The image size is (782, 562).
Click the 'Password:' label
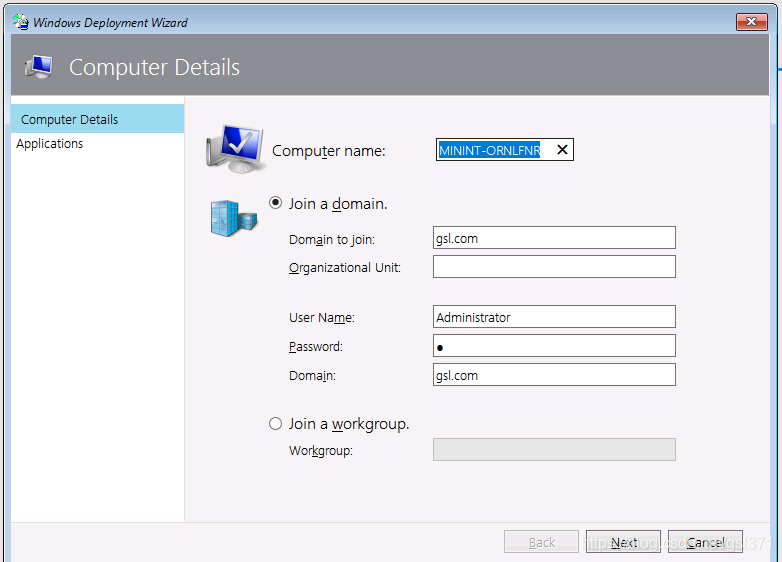point(316,347)
